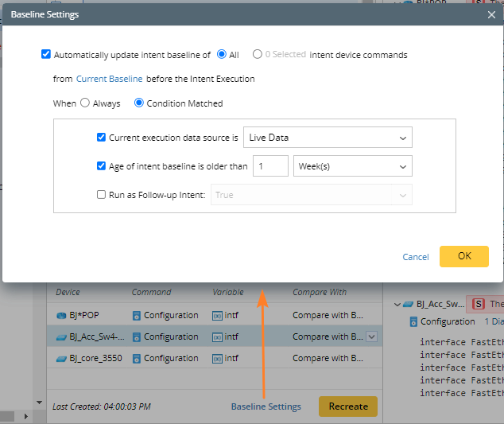Confirm with the OK button

click(x=464, y=256)
